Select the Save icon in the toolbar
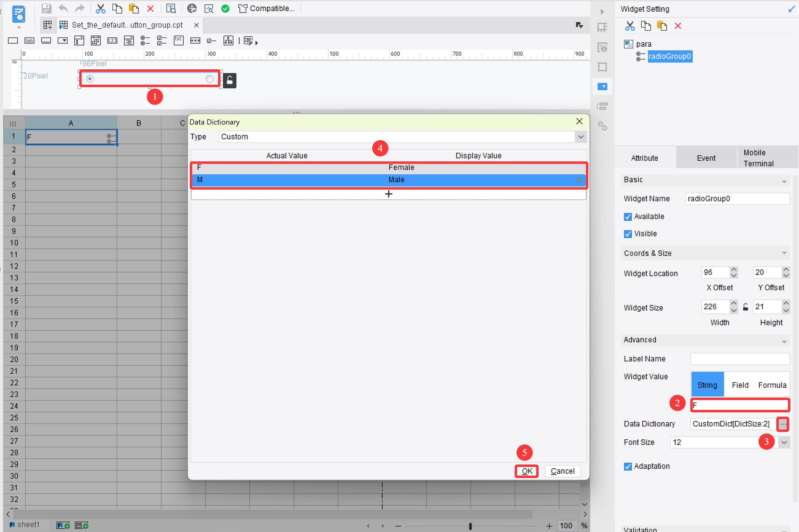This screenshot has height=532, width=799. pos(46,9)
